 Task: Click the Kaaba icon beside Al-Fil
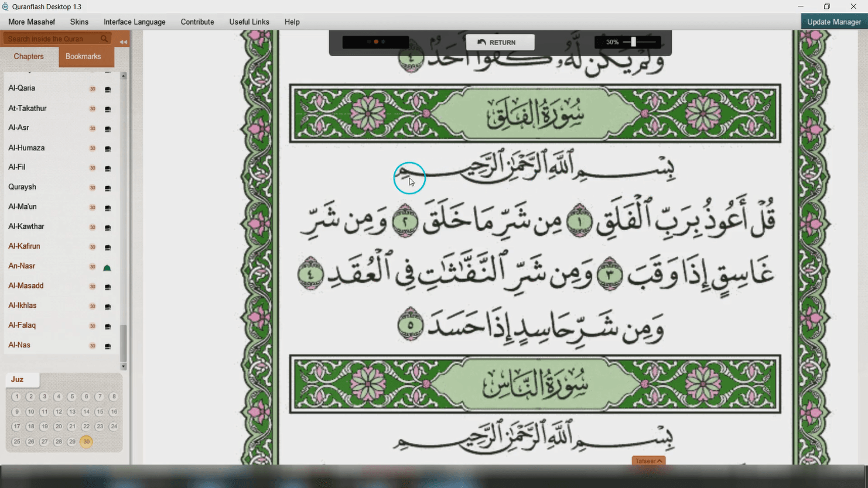108,169
